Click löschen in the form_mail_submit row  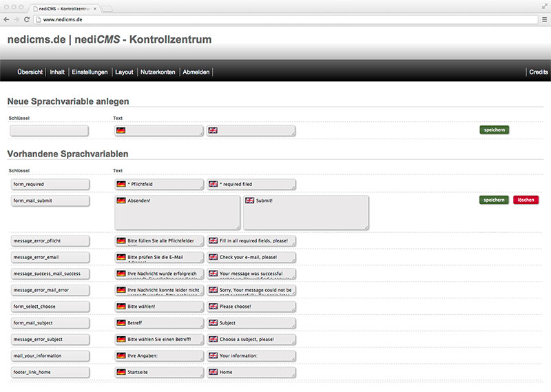(x=526, y=200)
